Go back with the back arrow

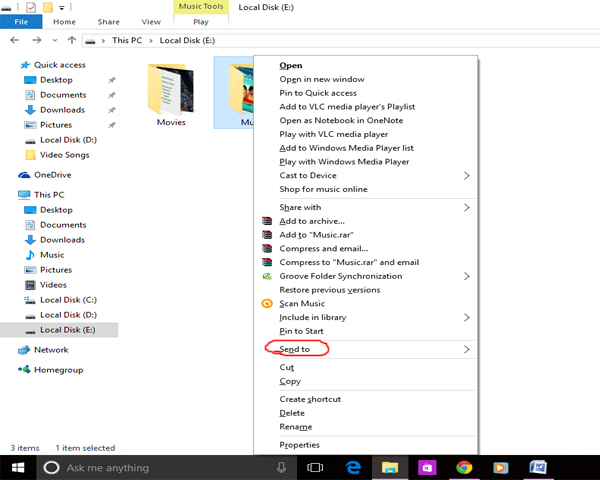point(15,40)
